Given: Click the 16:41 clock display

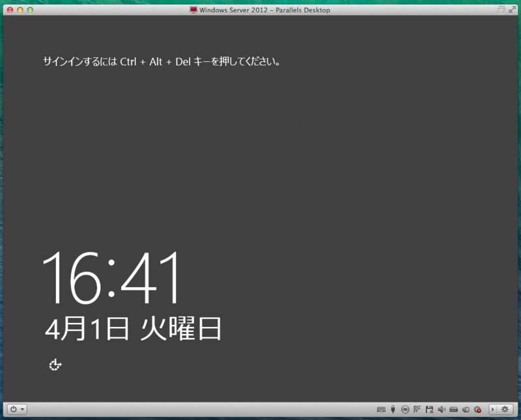Looking at the screenshot, I should coord(112,278).
